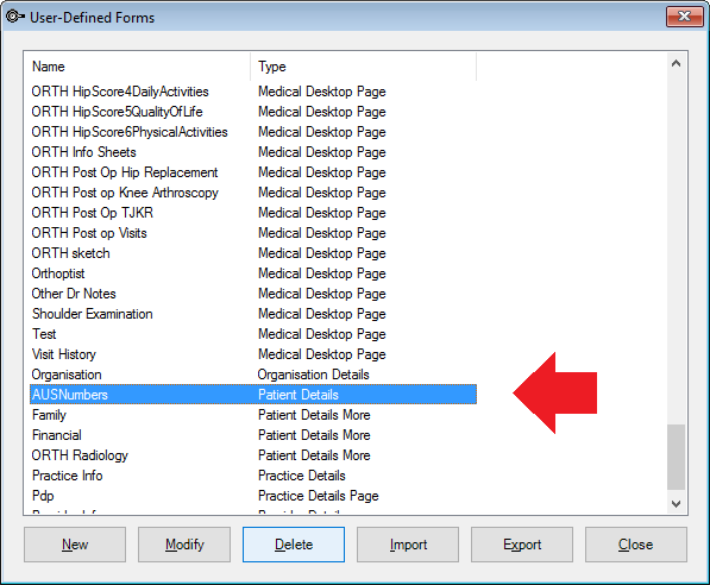Viewport: 710px width, 585px height.
Task: Select the Other Dr Notes row
Action: click(254, 293)
